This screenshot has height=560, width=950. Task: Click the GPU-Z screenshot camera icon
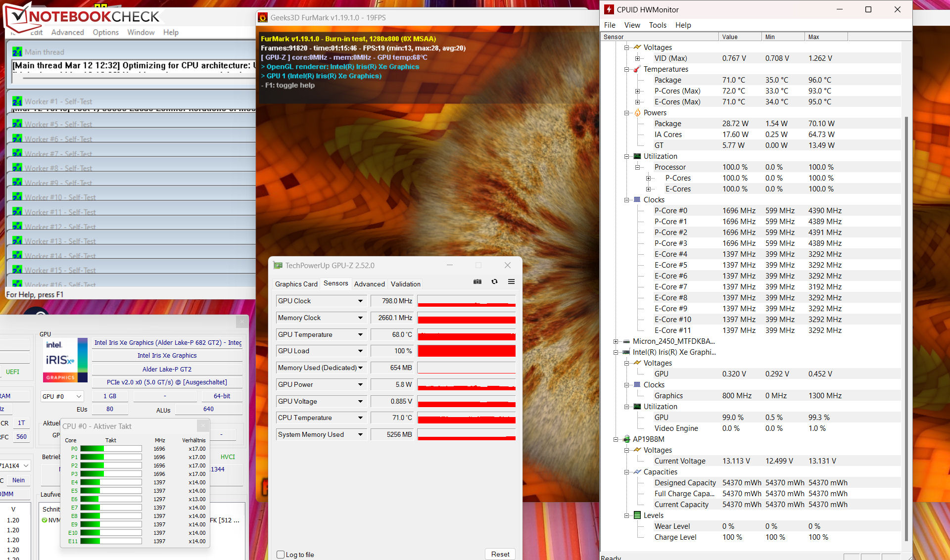coord(477,281)
